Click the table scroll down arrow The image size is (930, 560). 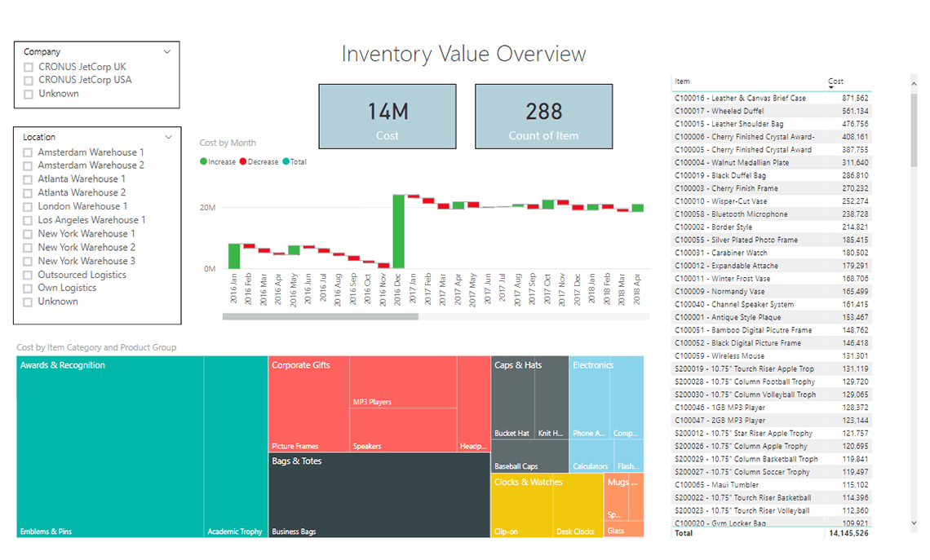(914, 523)
